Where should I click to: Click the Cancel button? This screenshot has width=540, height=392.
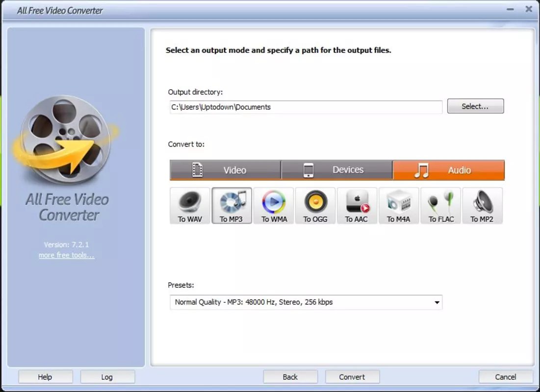506,377
